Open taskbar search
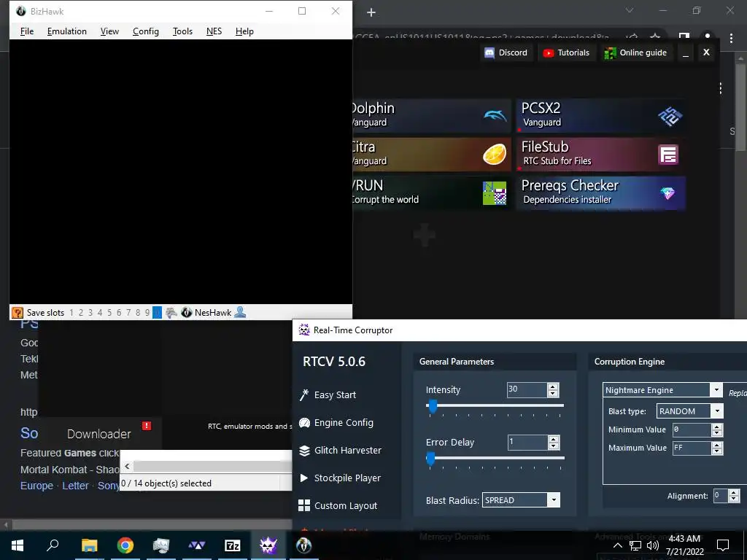This screenshot has width=747, height=560. (53, 545)
